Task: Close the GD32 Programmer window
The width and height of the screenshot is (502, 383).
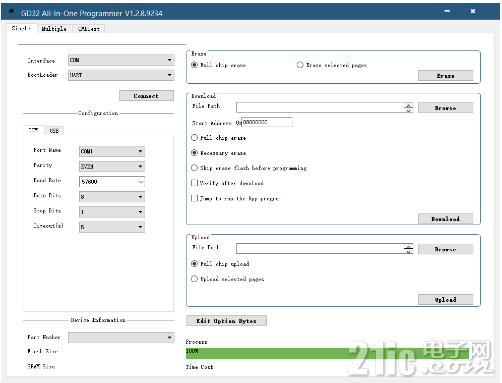Action: coord(473,11)
